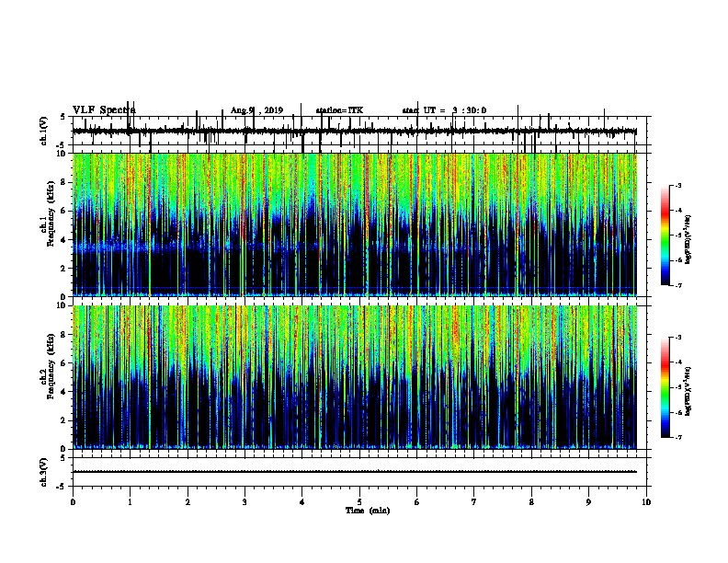
Task: Click the ch.2 colorbar log(PSD) unit label
Action: 688,392
